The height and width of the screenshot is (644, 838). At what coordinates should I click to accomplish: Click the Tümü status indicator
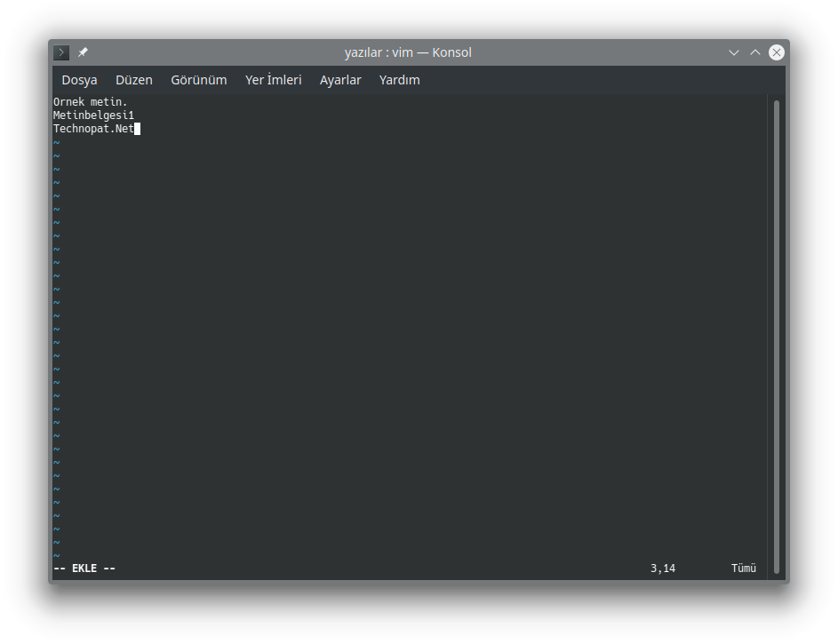744,568
